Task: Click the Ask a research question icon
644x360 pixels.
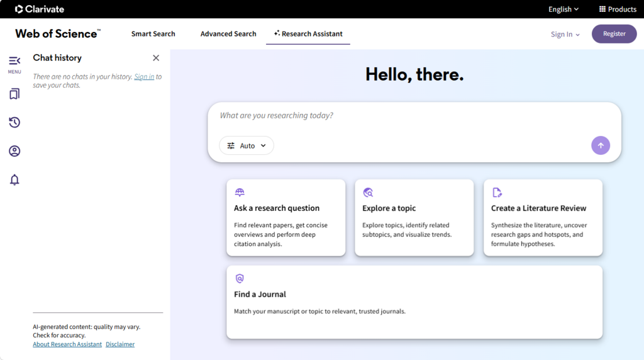Action: 240,192
